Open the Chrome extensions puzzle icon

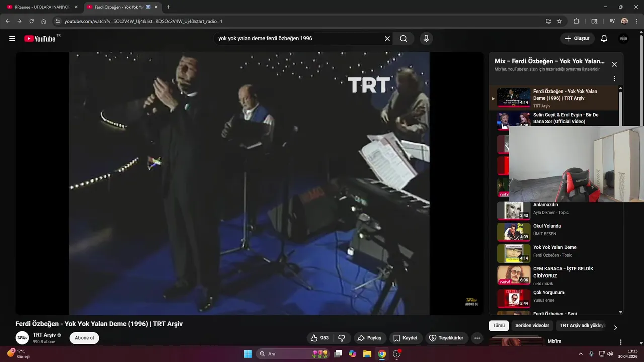pyautogui.click(x=577, y=21)
